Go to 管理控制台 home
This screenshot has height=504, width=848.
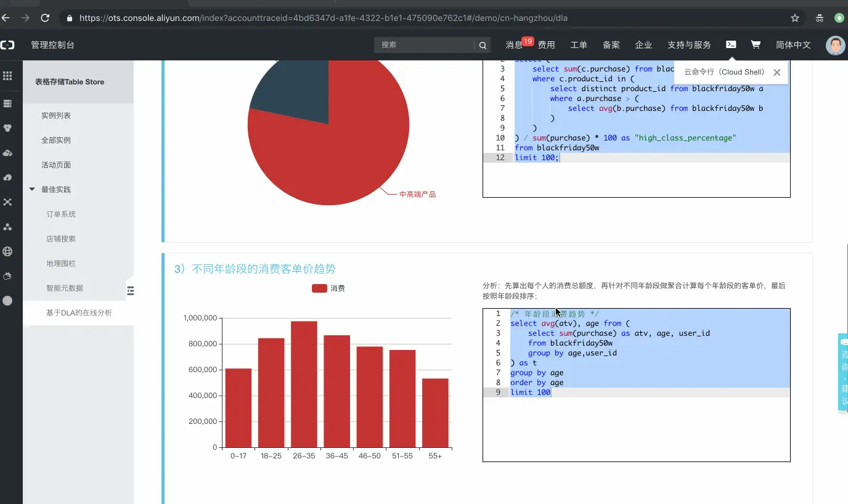click(x=53, y=45)
